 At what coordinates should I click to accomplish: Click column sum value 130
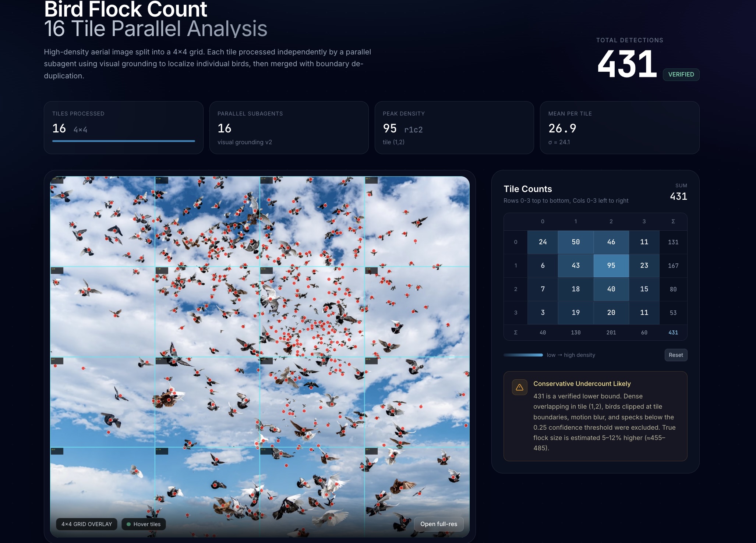pos(576,333)
